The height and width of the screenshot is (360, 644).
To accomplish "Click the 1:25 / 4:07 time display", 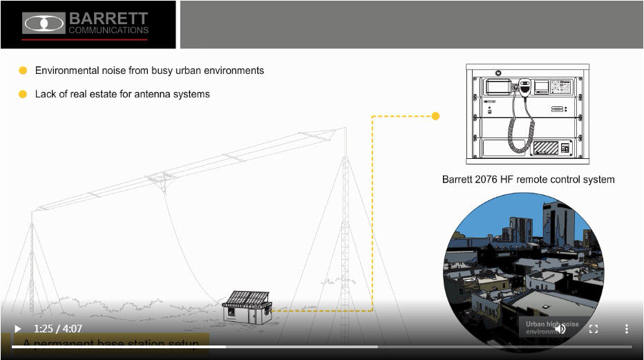I will pyautogui.click(x=58, y=329).
